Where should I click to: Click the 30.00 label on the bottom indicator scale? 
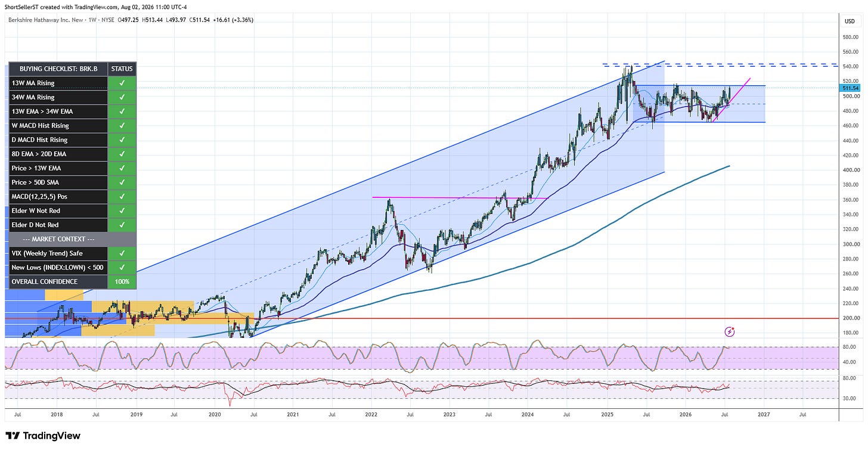(x=850, y=398)
